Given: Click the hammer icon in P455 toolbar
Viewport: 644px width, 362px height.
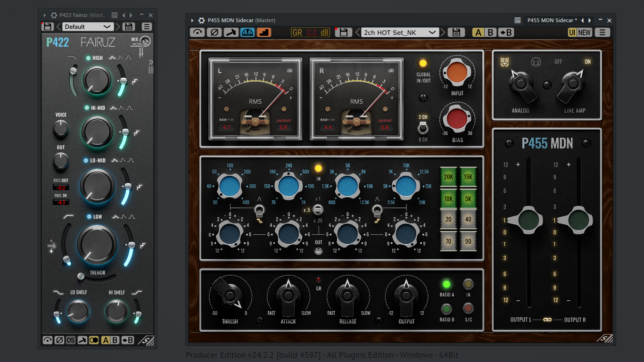Looking at the screenshot, I should click(x=231, y=32).
